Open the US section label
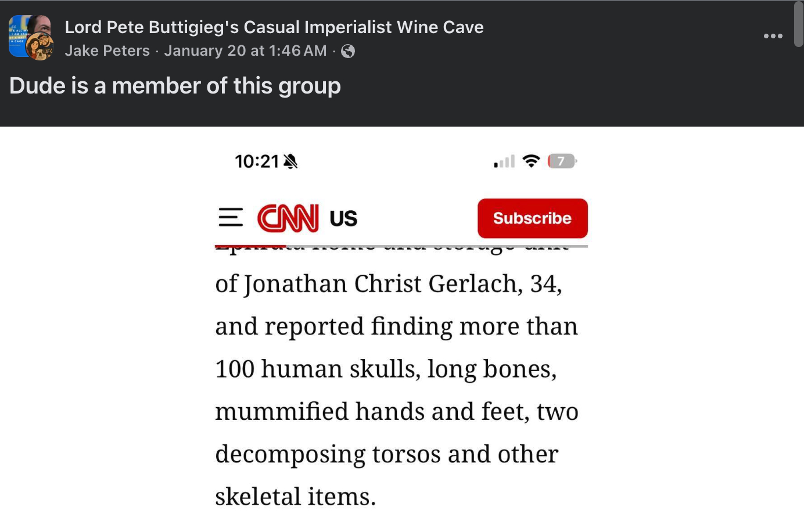 coord(343,219)
